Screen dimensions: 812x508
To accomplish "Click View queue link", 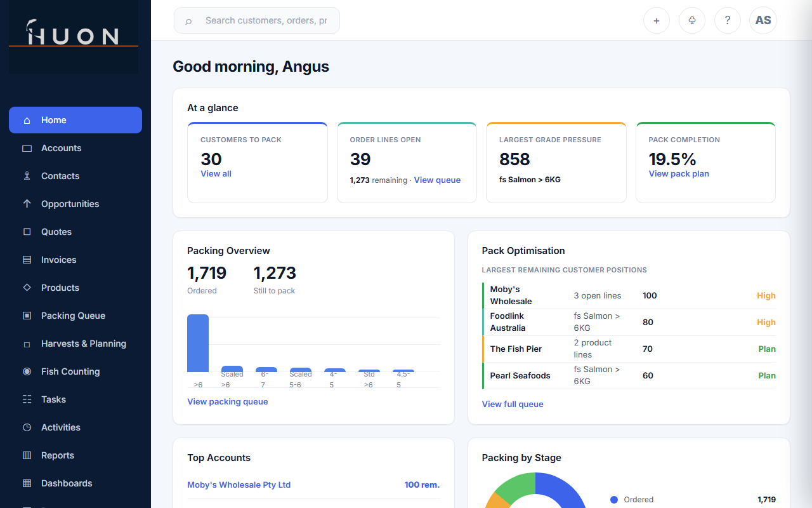I will [x=437, y=180].
